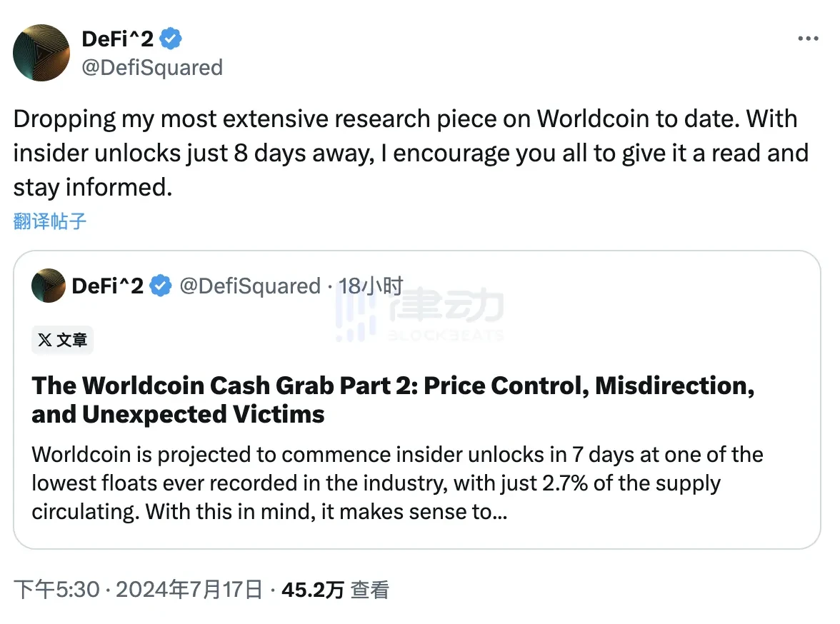The image size is (840, 624).
Task: Click the 翻译帖子 translate link
Action: pyautogui.click(x=49, y=221)
